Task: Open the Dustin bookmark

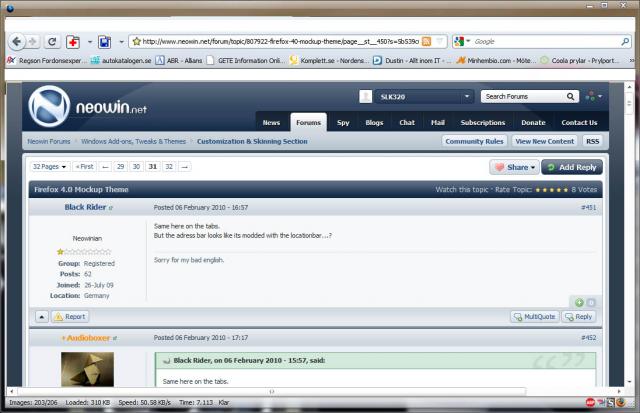Action: (412, 60)
